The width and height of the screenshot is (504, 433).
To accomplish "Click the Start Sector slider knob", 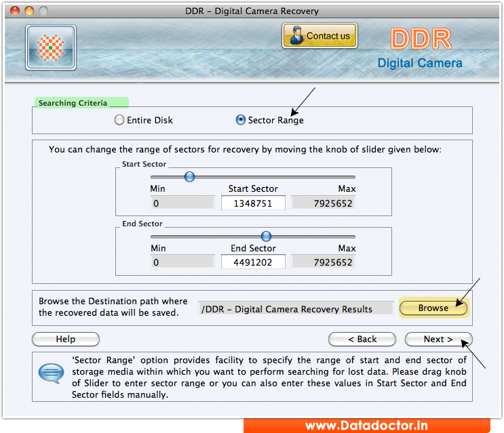I will click(x=189, y=177).
